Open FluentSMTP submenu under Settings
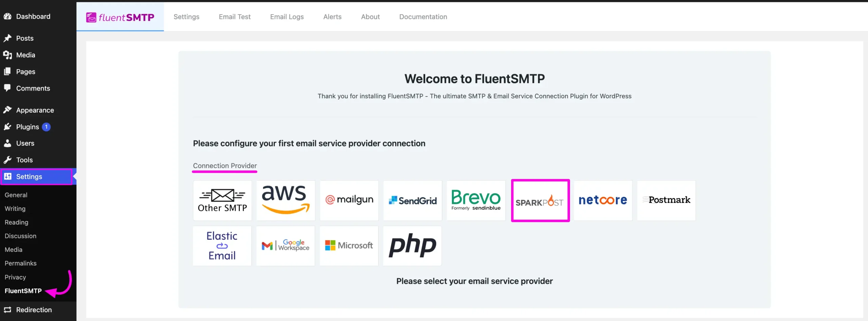This screenshot has height=321, width=868. [23, 290]
